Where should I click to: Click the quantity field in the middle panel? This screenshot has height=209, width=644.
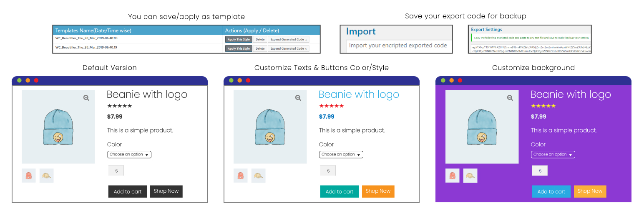(328, 171)
